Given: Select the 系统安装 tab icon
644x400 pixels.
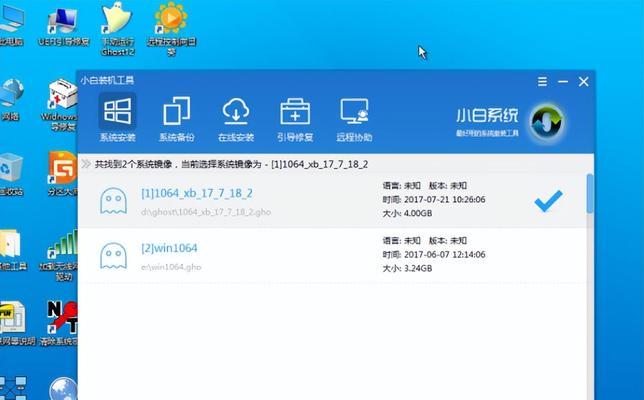Looking at the screenshot, I should (x=117, y=111).
